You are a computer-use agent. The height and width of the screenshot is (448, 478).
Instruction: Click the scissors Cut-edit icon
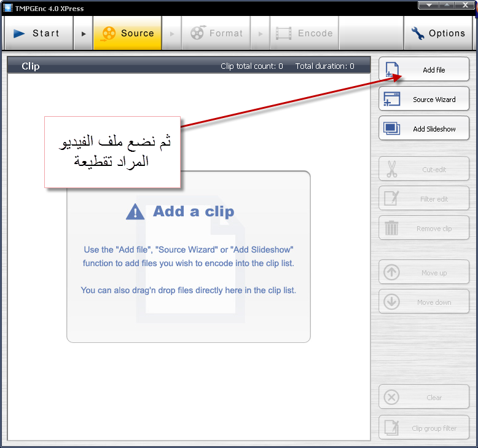(x=392, y=169)
